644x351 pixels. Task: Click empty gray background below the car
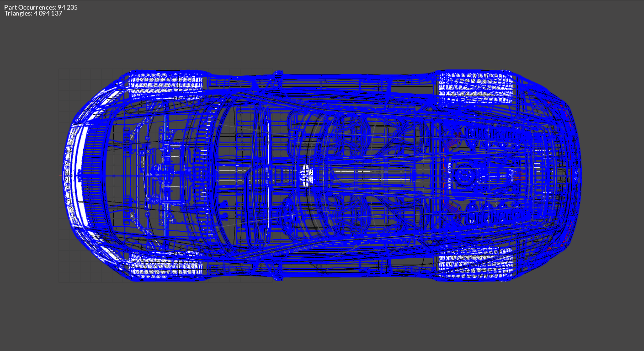(320, 315)
